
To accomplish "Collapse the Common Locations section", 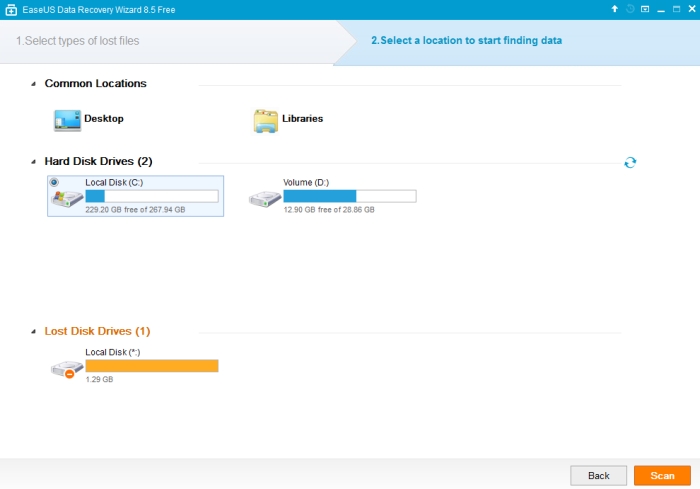I will coord(33,84).
